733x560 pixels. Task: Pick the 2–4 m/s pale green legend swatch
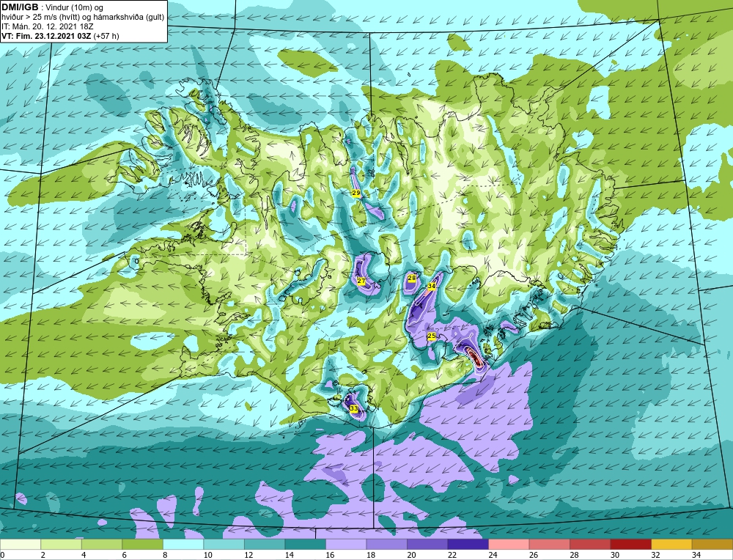tap(62, 545)
